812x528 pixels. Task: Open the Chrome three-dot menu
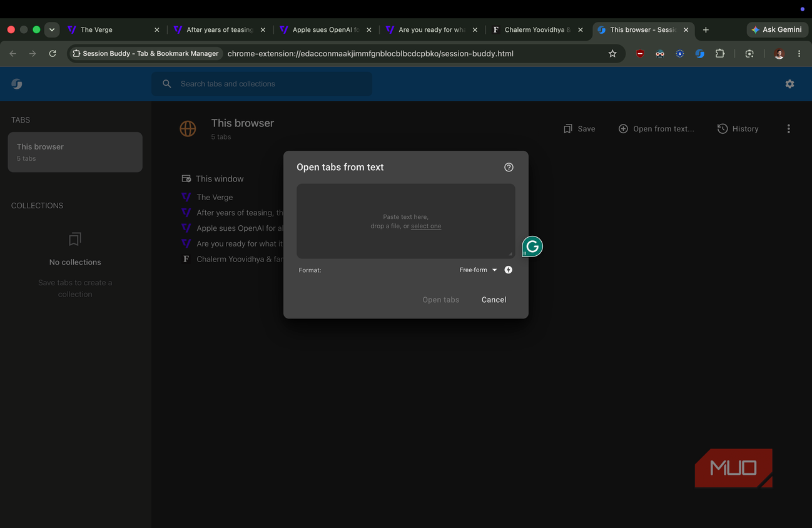point(799,54)
